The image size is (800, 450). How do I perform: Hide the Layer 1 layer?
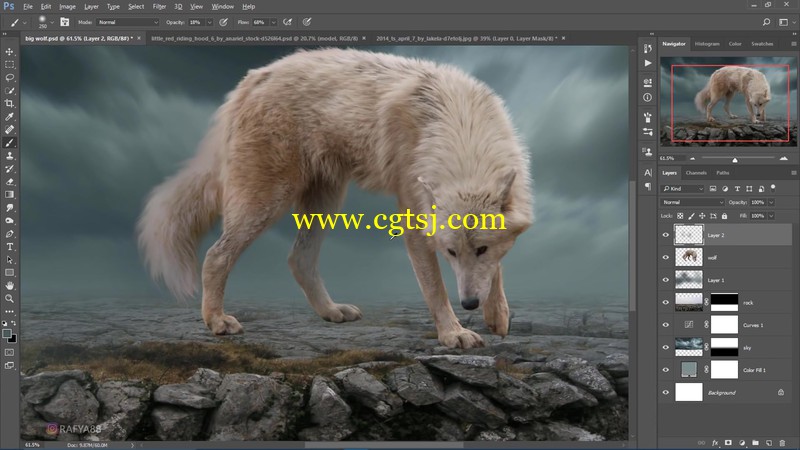665,280
